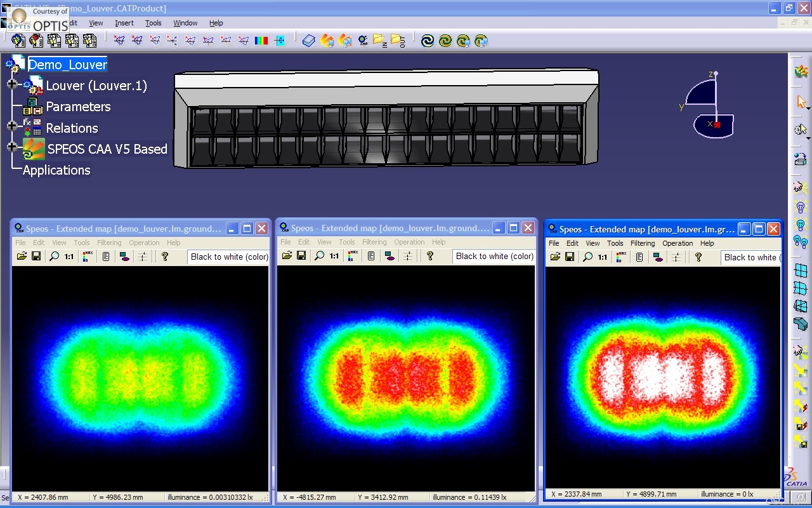Open file icon in right Speos window
812x508 pixels.
(x=555, y=257)
